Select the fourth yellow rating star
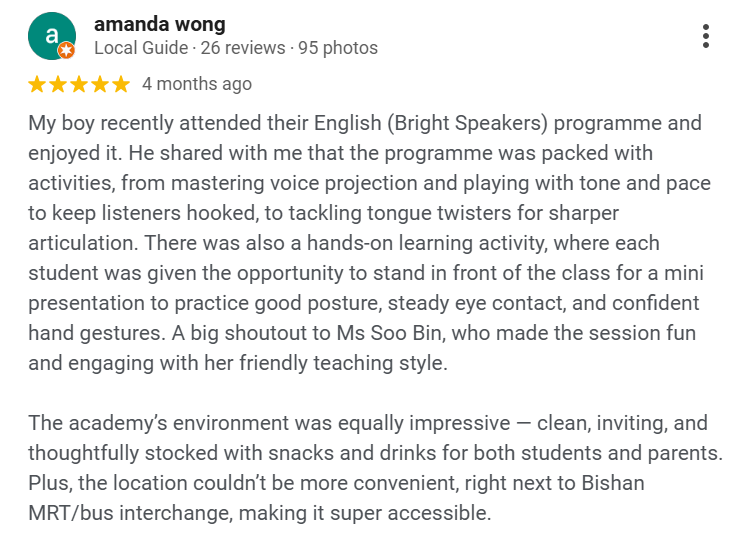Image resolution: width=745 pixels, height=555 pixels. pyautogui.click(x=100, y=84)
